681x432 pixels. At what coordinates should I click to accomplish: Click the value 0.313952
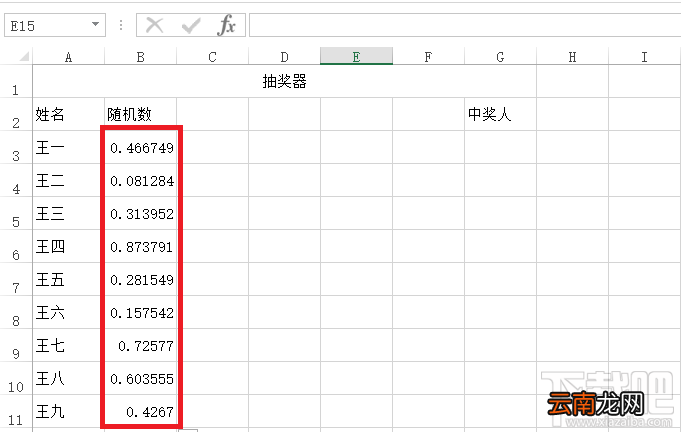pos(142,214)
